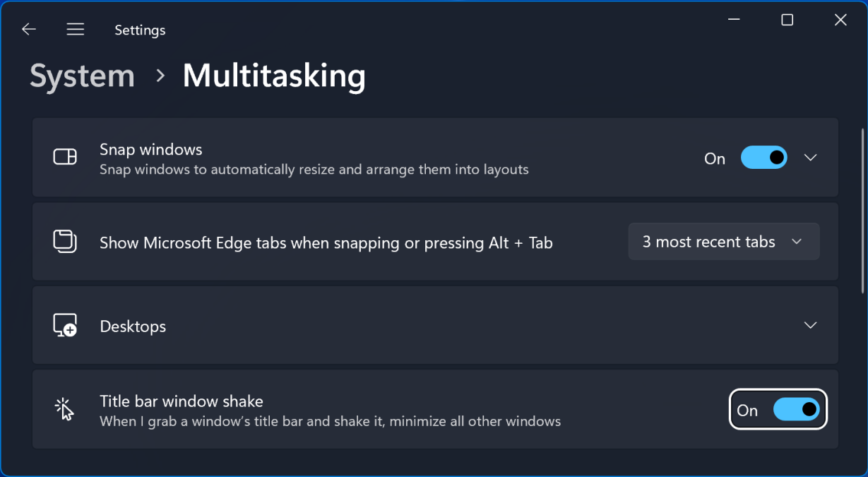
Task: Click the Settings label in the title bar
Action: click(x=139, y=30)
